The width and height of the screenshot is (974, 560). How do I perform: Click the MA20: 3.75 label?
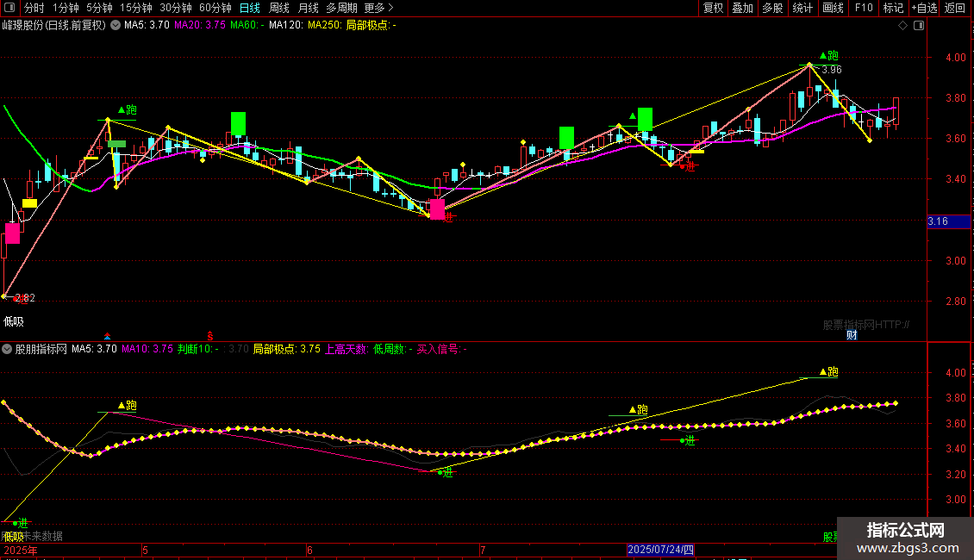point(199,26)
